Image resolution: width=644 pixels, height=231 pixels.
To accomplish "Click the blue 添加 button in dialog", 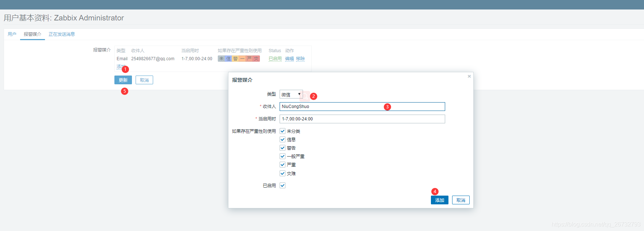I will click(440, 200).
